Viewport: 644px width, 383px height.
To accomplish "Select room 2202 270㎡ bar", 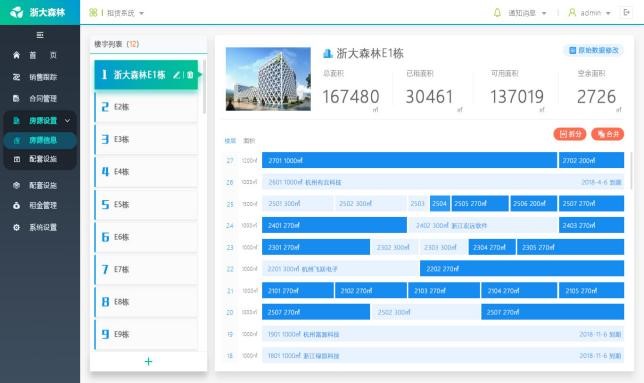I will [522, 268].
